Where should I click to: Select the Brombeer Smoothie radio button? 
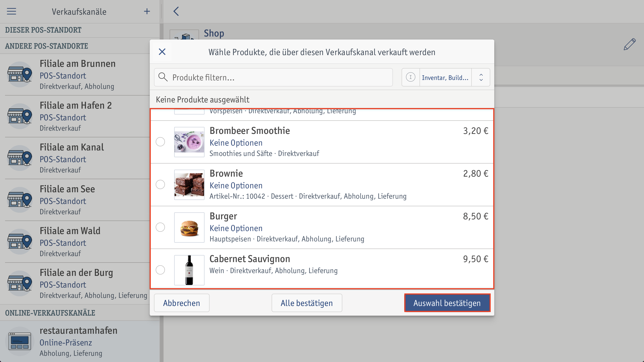tap(160, 142)
